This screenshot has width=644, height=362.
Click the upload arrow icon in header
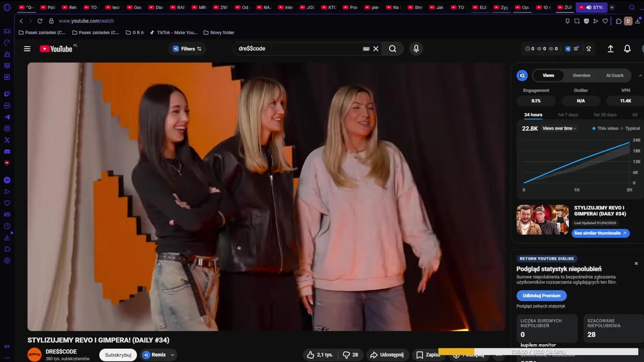[610, 49]
